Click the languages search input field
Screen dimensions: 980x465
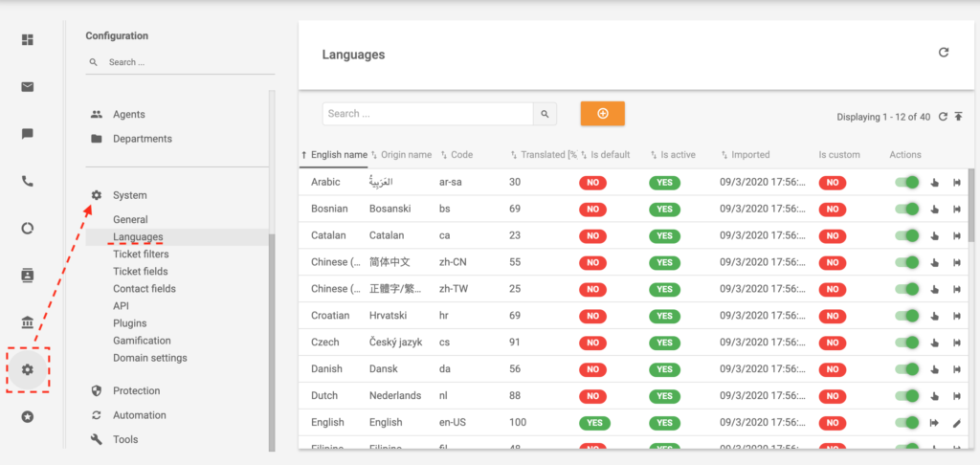[427, 114]
